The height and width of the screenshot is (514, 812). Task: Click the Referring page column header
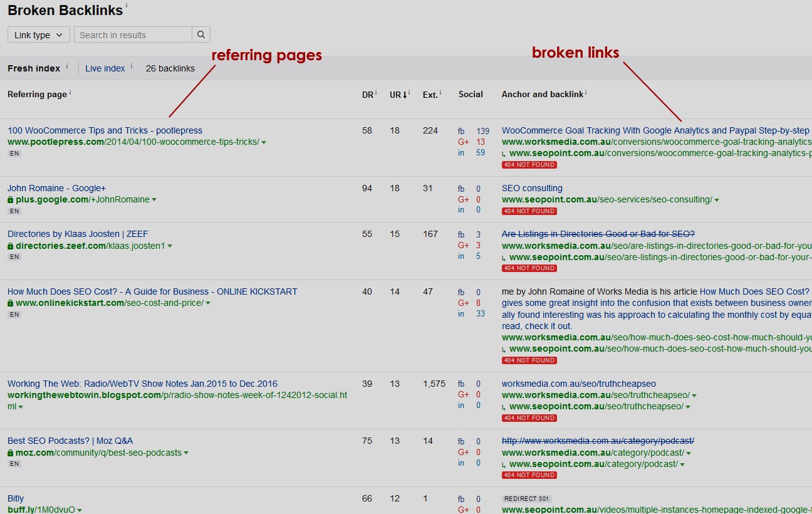coord(37,95)
